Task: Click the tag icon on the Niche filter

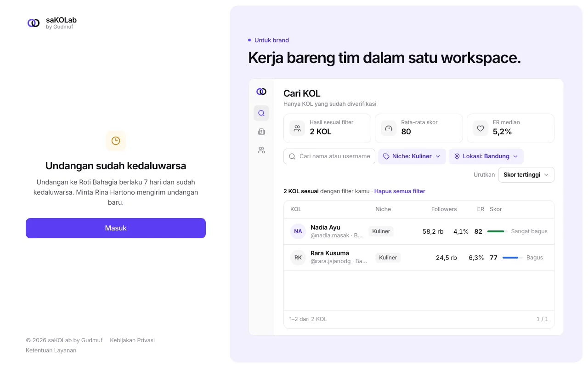Action: point(386,156)
